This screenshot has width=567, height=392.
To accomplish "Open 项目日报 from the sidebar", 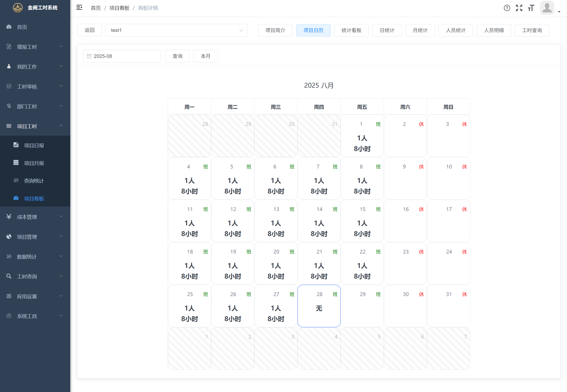I will (x=34, y=145).
